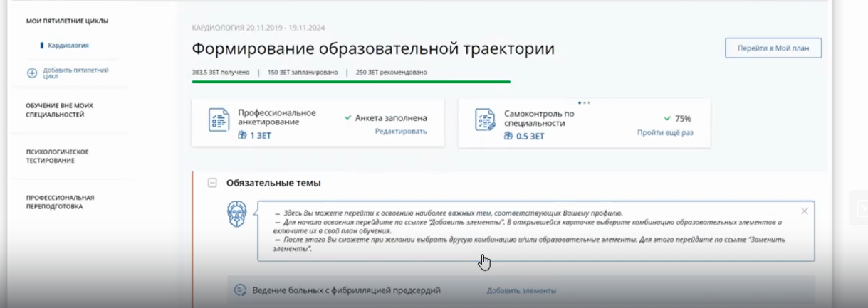Click Ведение больных с фибрилляцией предсердий title

click(347, 290)
